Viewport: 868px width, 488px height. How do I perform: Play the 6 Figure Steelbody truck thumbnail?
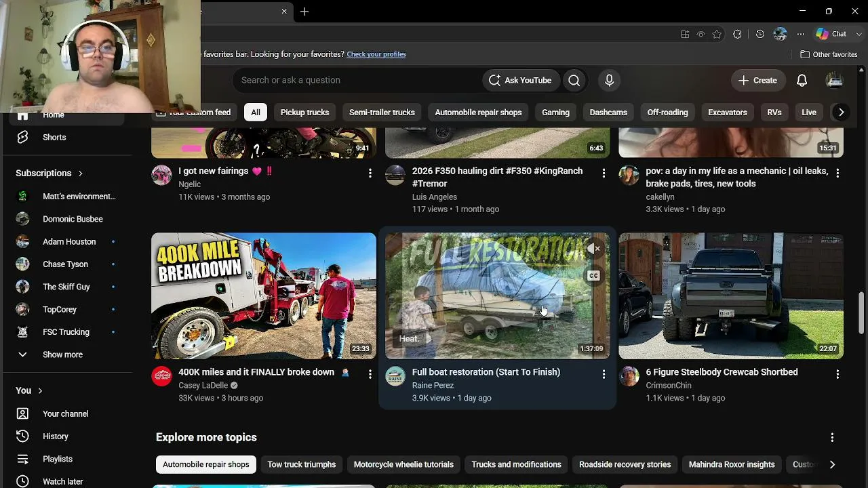[731, 296]
